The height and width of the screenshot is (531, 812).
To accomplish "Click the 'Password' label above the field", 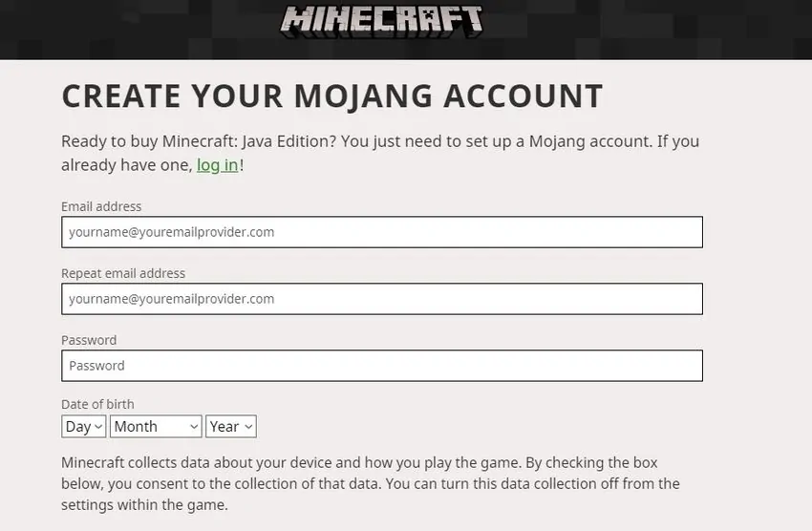I will 89,340.
